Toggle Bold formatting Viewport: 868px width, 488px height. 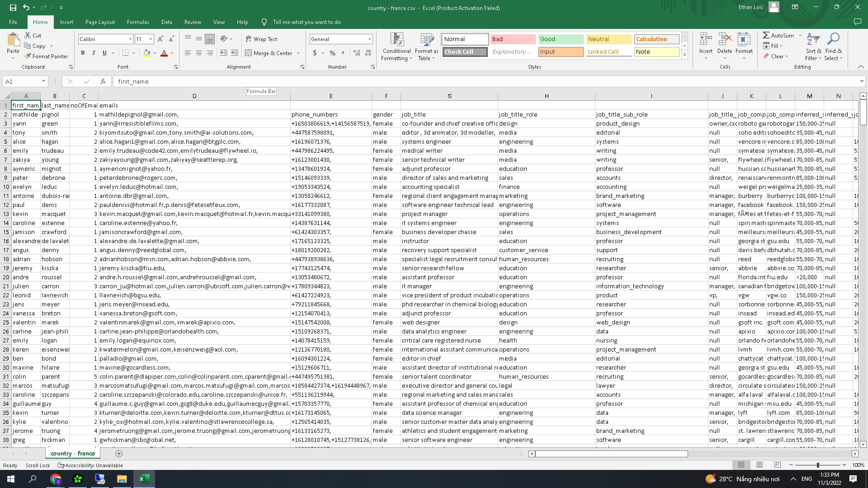pyautogui.click(x=83, y=53)
